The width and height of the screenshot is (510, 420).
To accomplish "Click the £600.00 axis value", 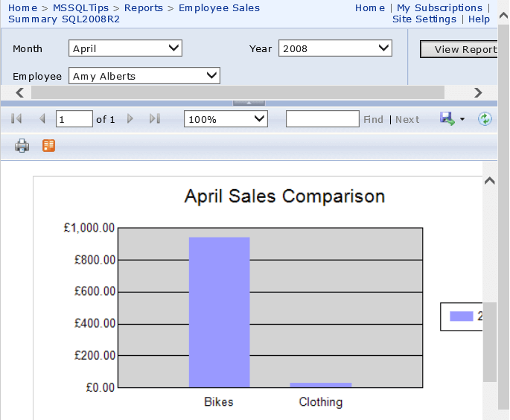I will (95, 291).
